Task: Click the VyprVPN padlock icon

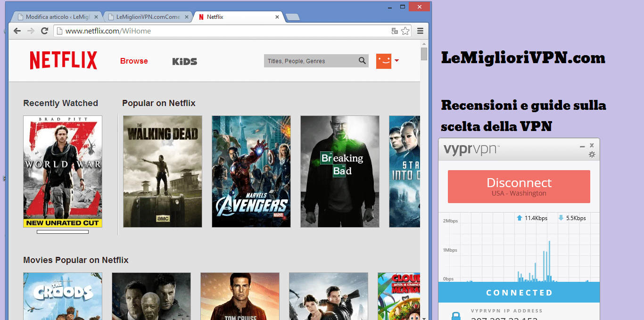Action: point(456,316)
